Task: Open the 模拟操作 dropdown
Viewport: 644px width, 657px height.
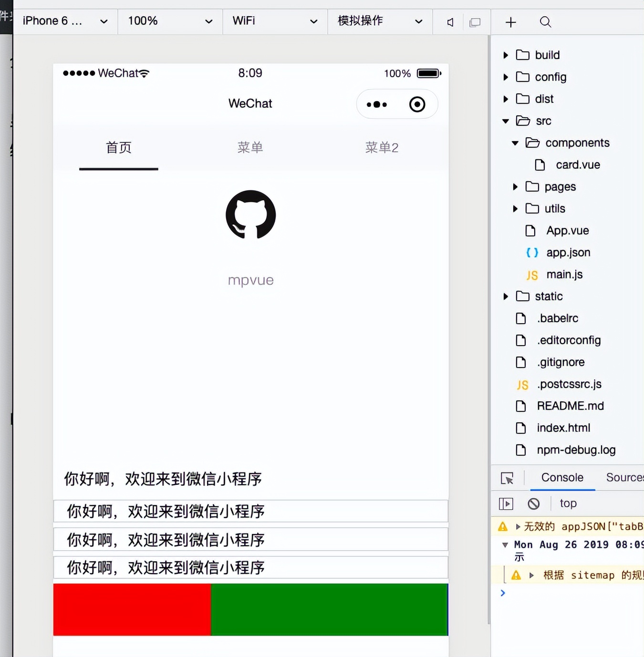Action: coord(379,21)
